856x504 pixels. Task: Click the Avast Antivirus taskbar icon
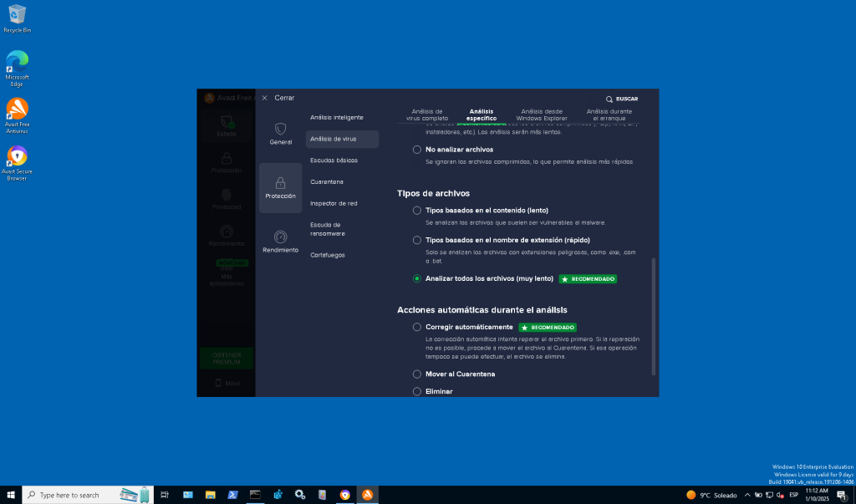[x=368, y=495]
